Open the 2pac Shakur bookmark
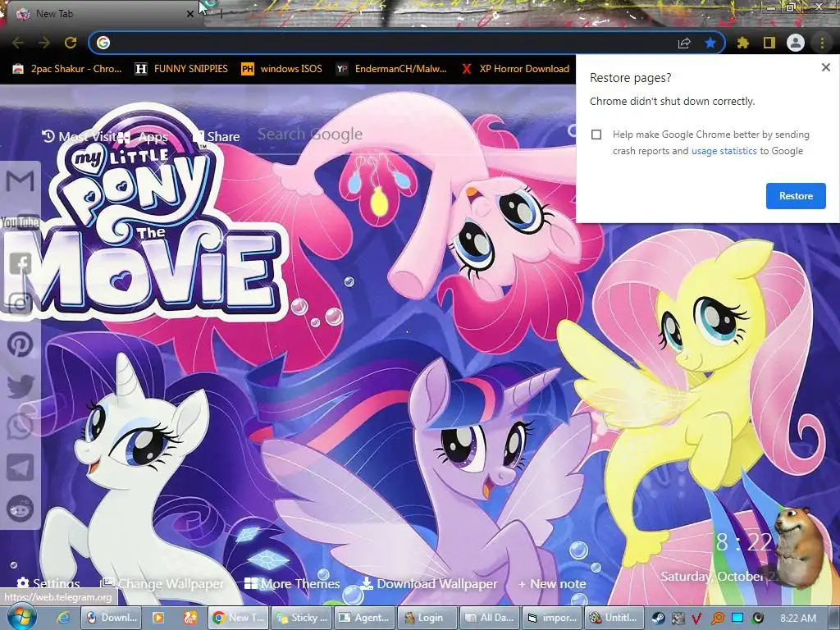Screen dimensions: 840x630 click(x=67, y=69)
